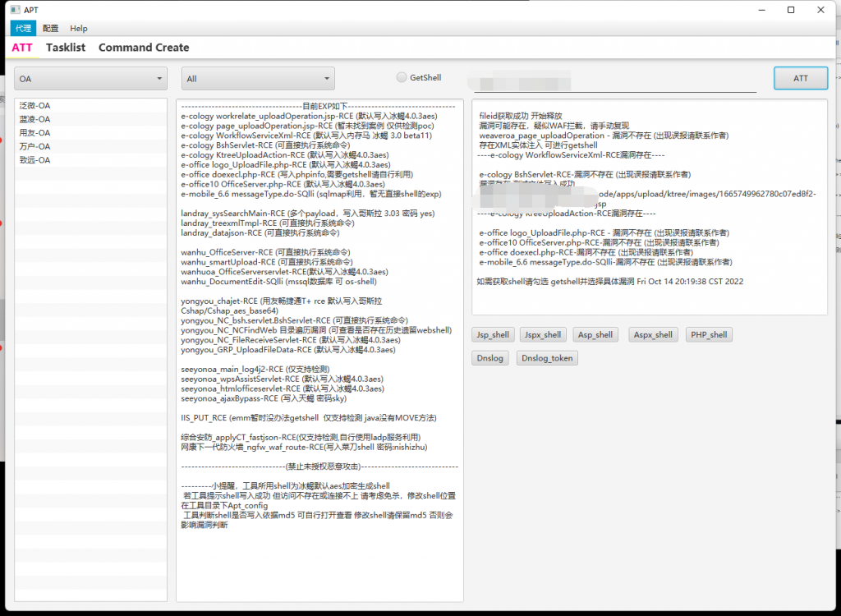Click the ATT launch button

[x=800, y=78]
